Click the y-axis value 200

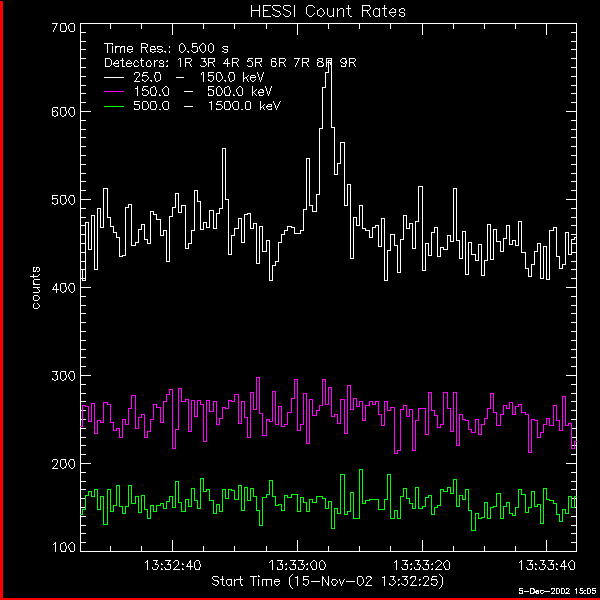point(64,464)
